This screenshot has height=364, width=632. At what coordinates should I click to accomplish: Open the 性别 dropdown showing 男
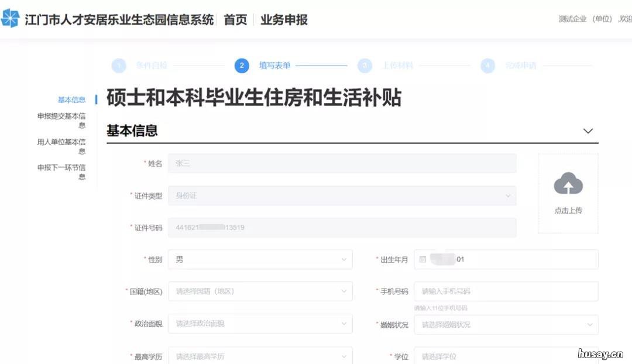tap(259, 259)
